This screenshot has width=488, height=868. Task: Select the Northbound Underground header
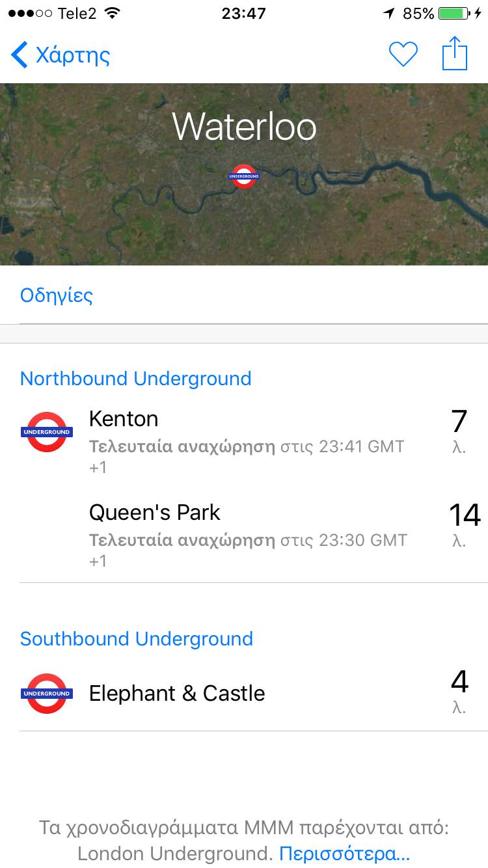tap(136, 379)
